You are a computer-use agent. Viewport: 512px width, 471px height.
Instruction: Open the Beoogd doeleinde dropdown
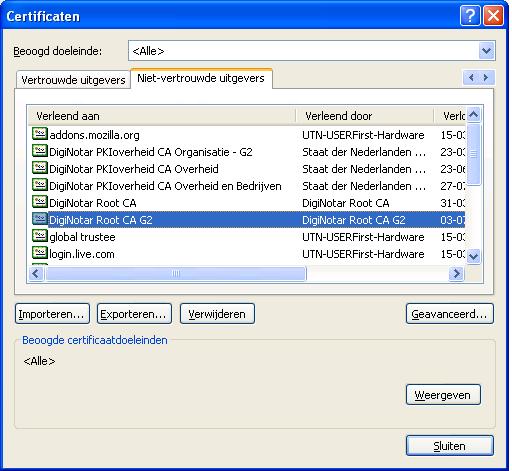pos(486,51)
